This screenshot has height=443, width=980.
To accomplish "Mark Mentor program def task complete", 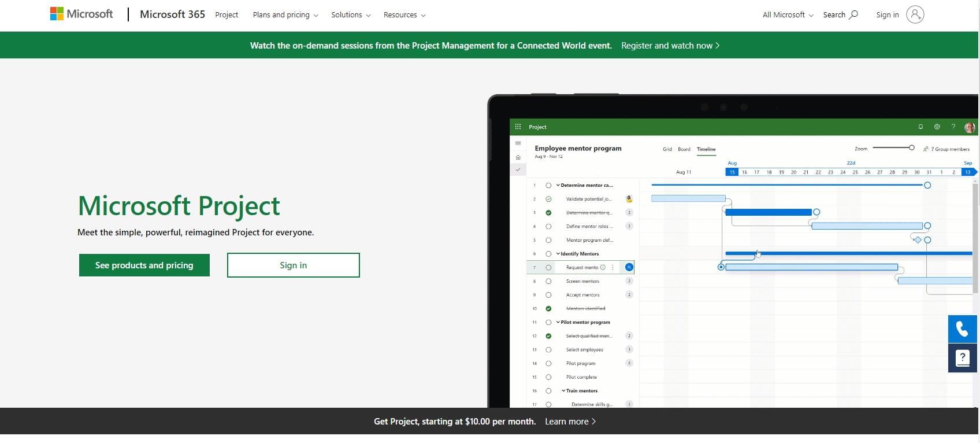I will 548,240.
